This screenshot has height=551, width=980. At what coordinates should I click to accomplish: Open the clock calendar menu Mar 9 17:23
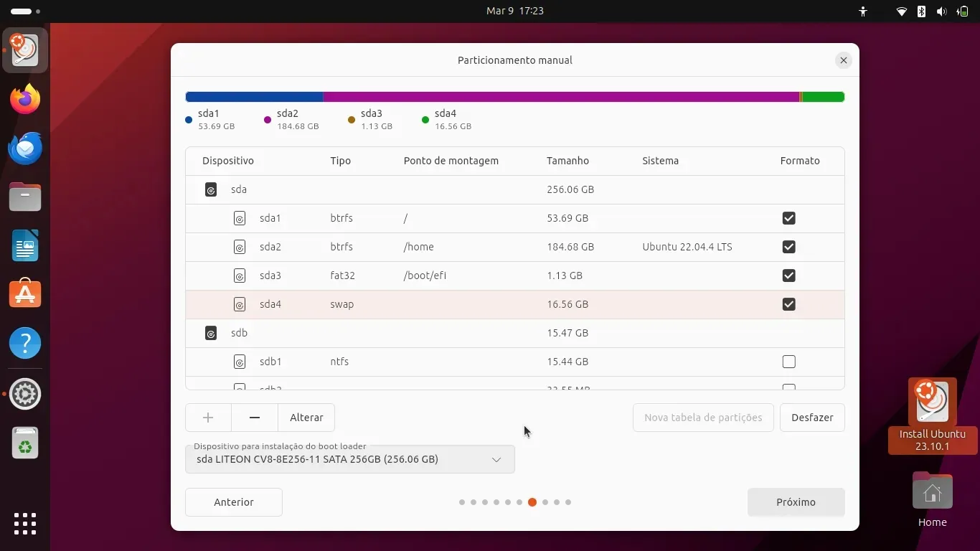coord(514,11)
